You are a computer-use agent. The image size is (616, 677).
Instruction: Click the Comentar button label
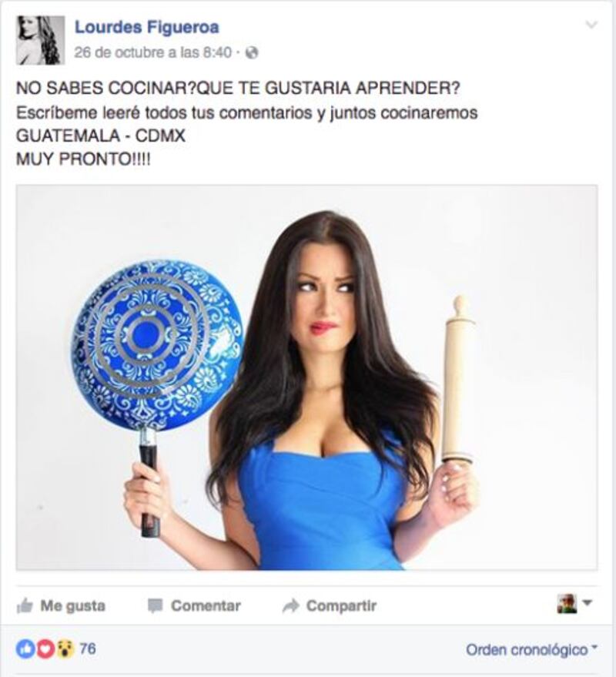(206, 606)
